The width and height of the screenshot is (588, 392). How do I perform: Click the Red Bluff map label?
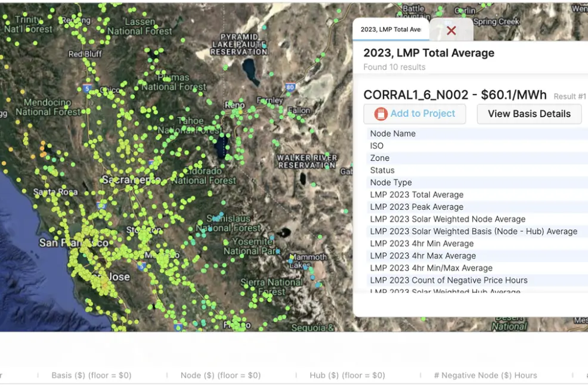coord(85,54)
